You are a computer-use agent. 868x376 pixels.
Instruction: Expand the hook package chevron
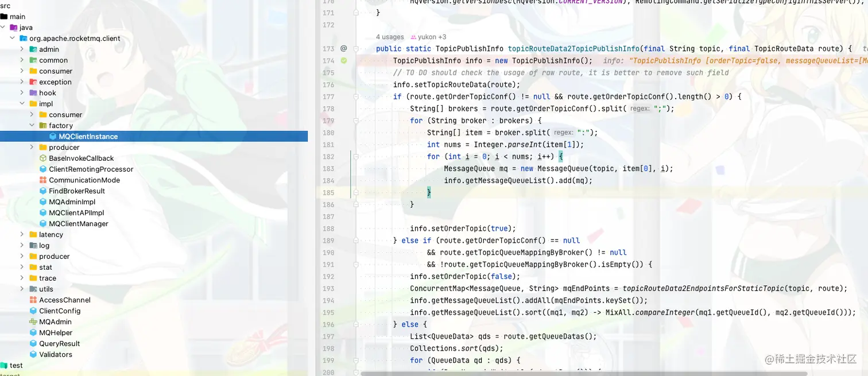[x=22, y=93]
